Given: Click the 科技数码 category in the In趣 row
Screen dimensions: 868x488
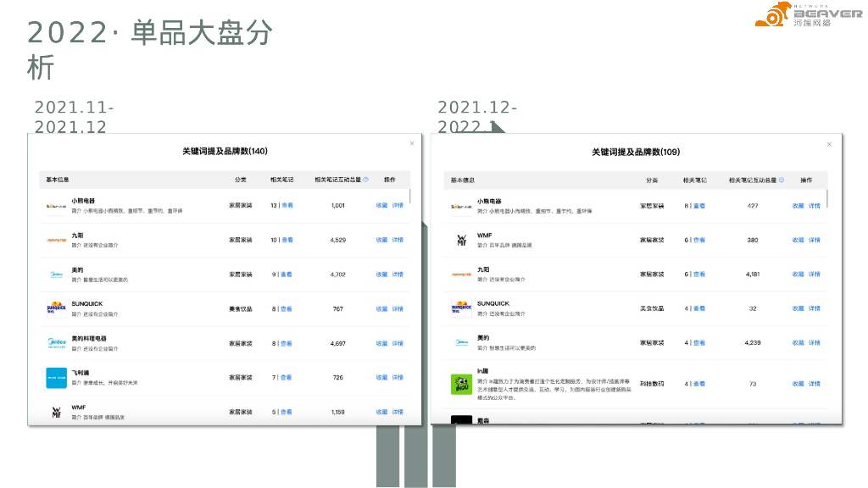Looking at the screenshot, I should [x=652, y=384].
